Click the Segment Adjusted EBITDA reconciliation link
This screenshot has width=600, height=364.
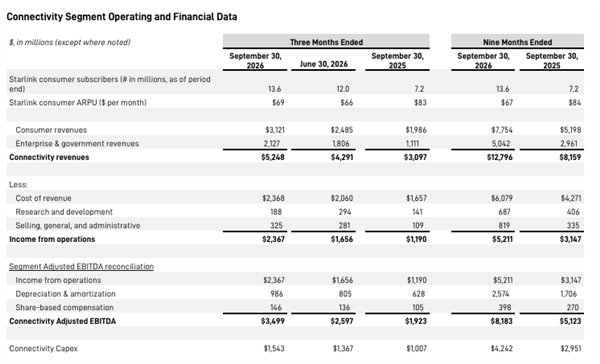82,266
